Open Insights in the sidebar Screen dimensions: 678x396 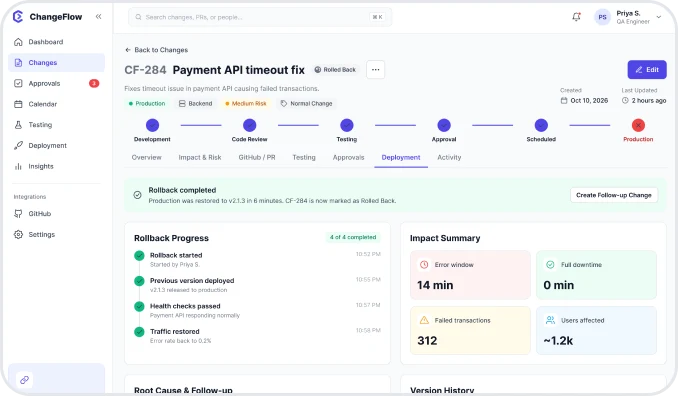[56, 166]
